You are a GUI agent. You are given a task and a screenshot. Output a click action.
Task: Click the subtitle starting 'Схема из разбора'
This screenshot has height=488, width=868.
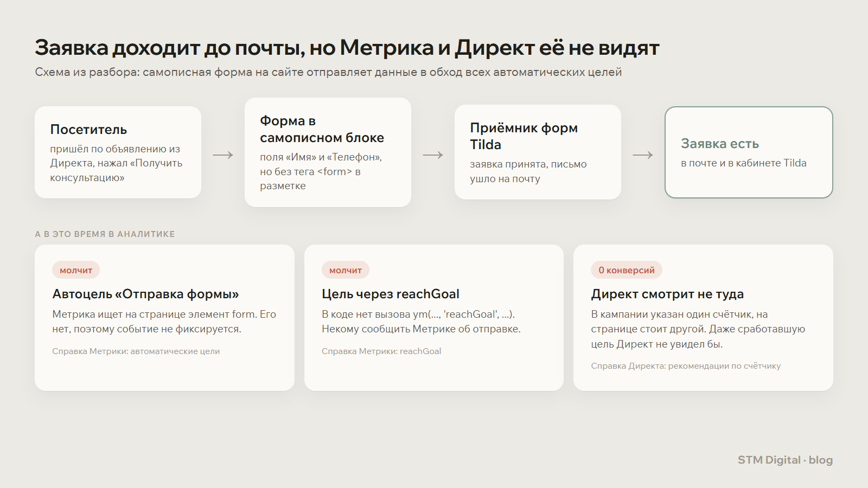click(328, 72)
